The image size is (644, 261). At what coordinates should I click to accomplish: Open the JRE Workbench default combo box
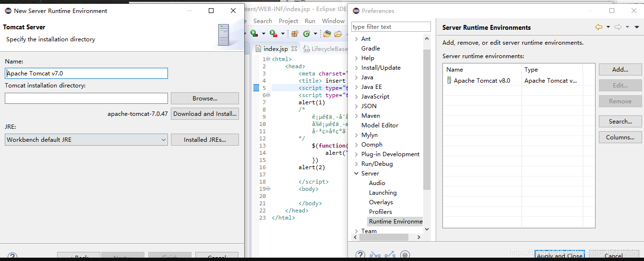click(86, 140)
